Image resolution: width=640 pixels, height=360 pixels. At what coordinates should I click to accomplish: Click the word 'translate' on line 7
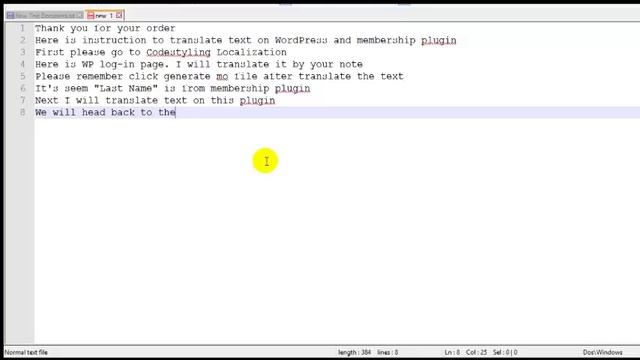[131, 100]
